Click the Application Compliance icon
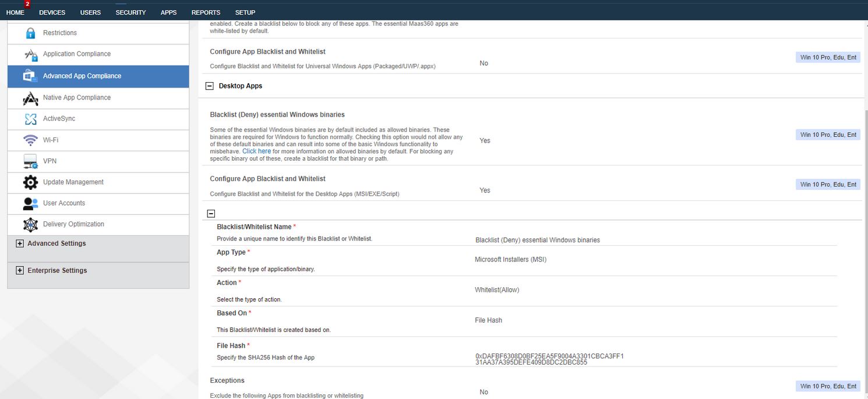Screen dimensions: 868x399 [x=31, y=54]
